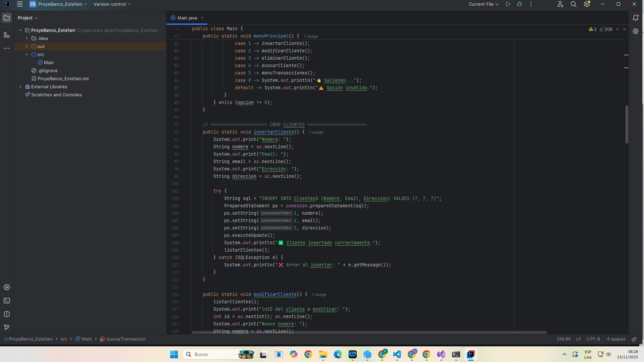Open the Problems tool window
This screenshot has height=362, width=644.
point(7,314)
